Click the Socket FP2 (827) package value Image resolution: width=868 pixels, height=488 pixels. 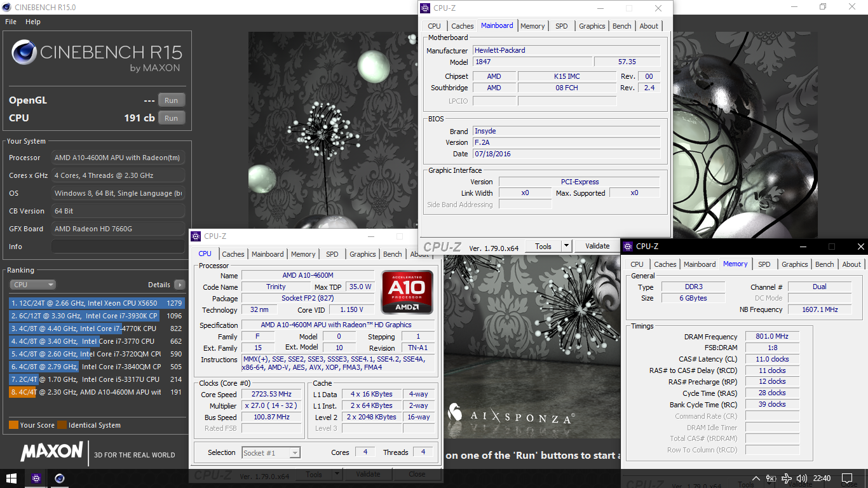point(308,298)
